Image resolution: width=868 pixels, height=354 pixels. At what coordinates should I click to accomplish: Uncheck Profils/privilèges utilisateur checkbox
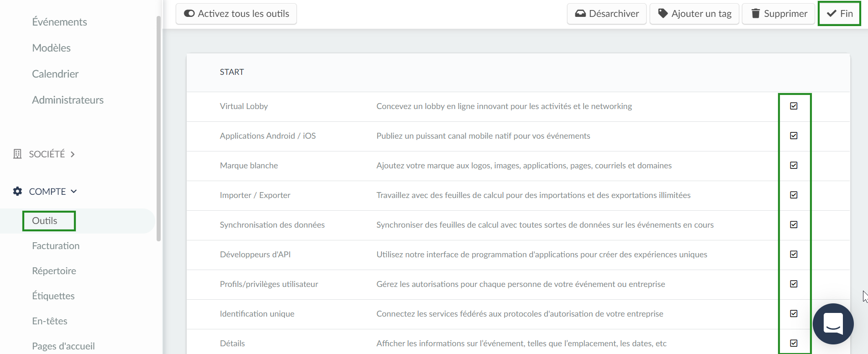794,284
